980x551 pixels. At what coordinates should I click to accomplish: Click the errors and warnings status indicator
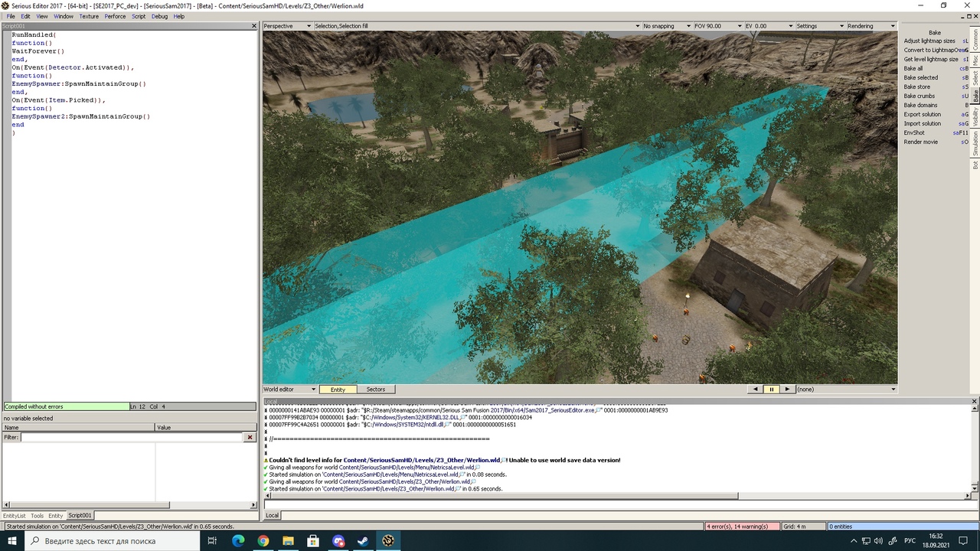pyautogui.click(x=741, y=527)
